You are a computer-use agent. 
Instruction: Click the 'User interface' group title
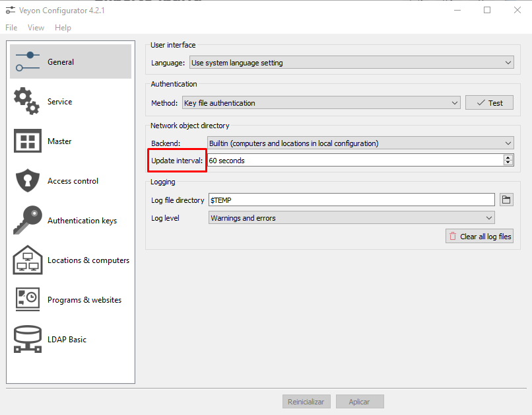tap(173, 45)
